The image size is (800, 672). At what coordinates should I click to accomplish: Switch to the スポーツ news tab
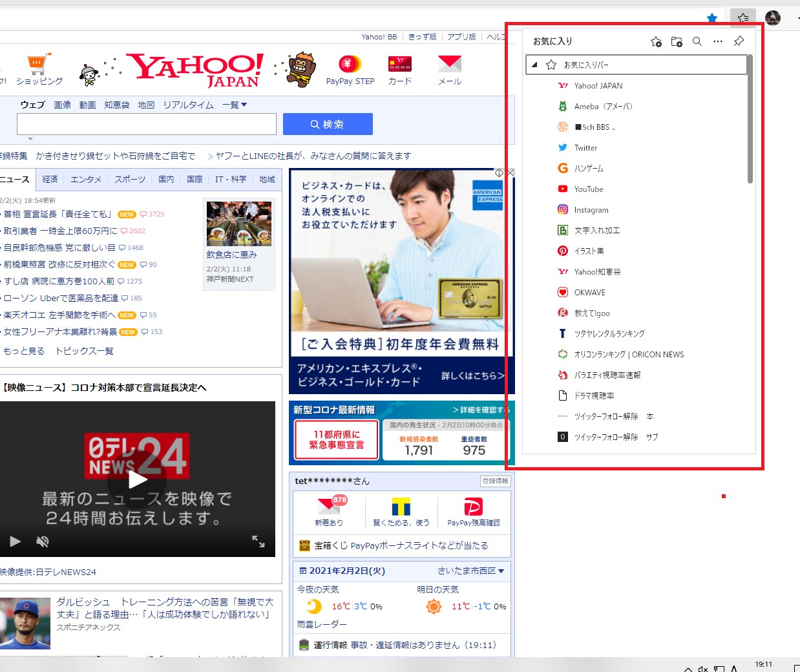[130, 180]
